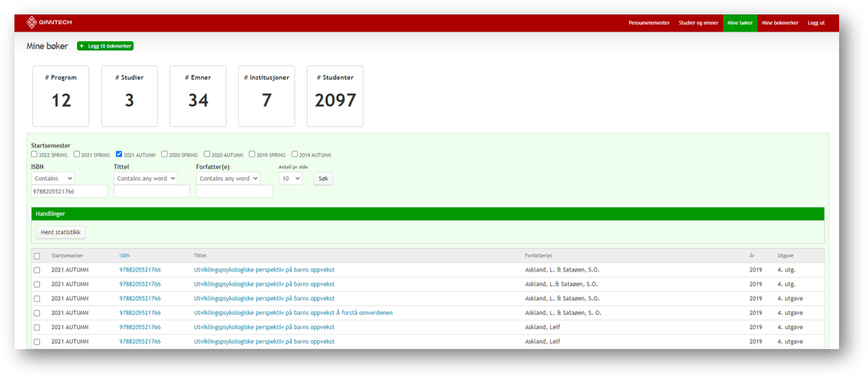Toggle the select-all checkbox in table header
Screen dimensions: 868x378
tap(37, 256)
